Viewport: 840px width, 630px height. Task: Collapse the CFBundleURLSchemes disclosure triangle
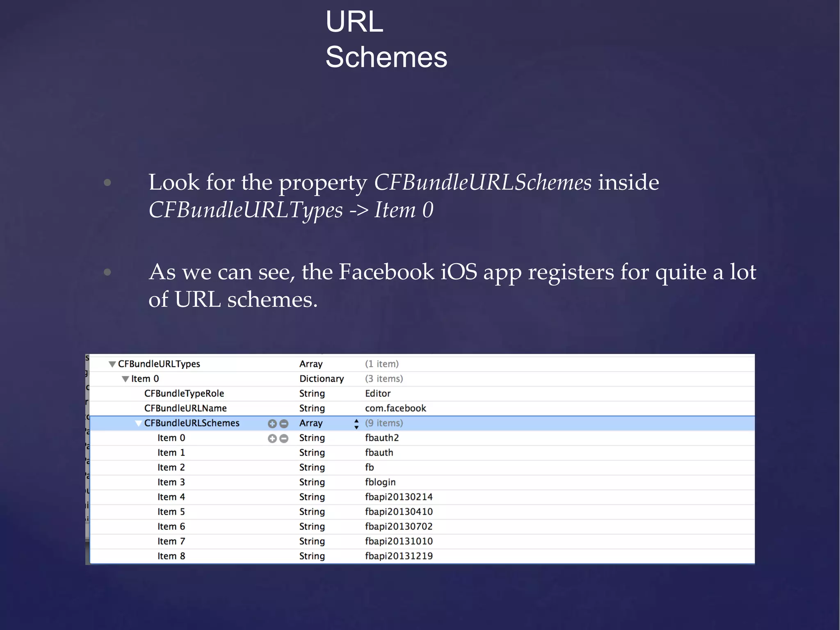click(x=139, y=423)
